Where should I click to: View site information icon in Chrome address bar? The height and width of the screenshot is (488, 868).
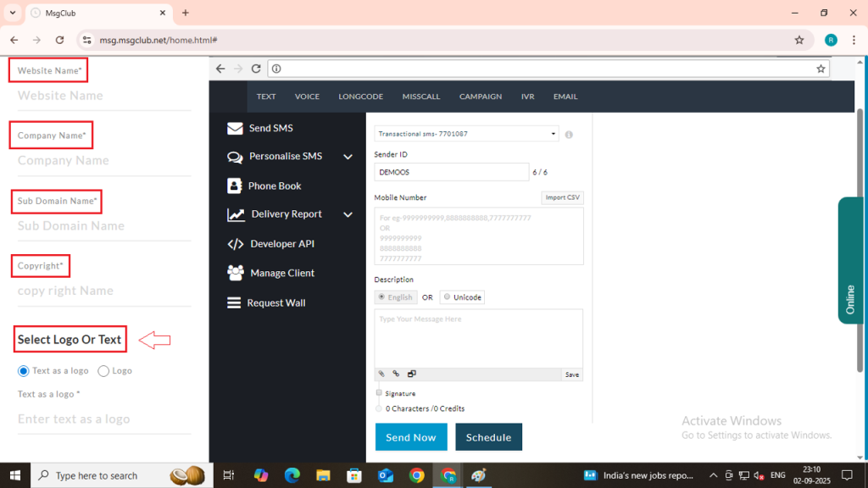tap(87, 40)
